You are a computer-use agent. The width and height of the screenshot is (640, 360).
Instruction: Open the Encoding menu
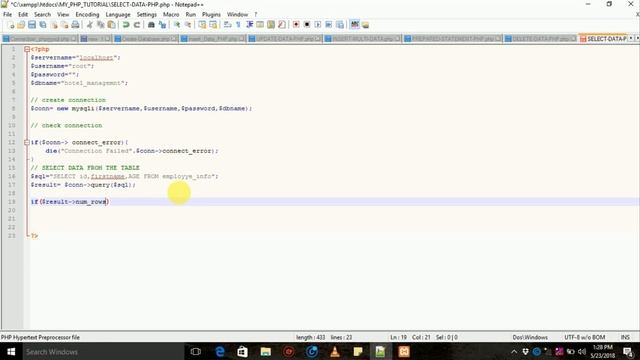pyautogui.click(x=87, y=14)
